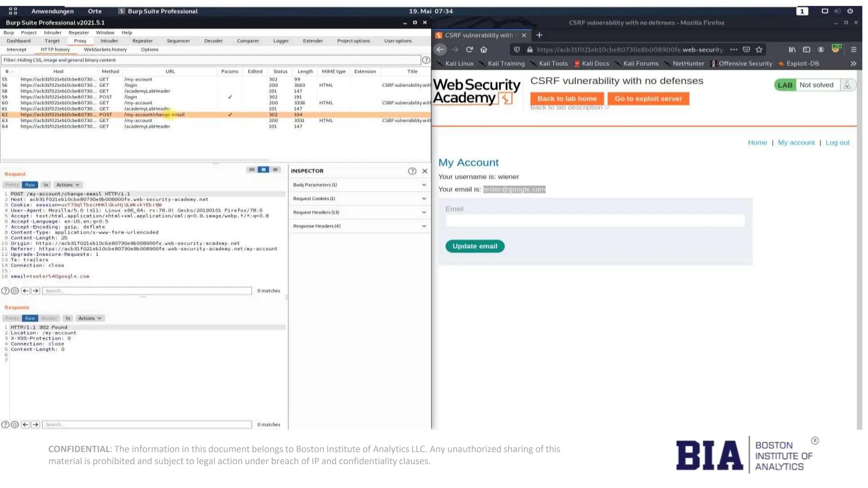Viewport: 868px width, 488px height.
Task: Open the Request Actions dropdown
Action: tap(68, 185)
